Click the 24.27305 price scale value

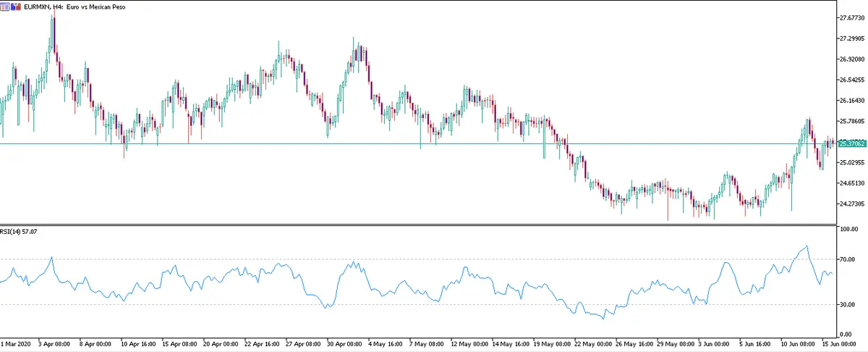(853, 204)
